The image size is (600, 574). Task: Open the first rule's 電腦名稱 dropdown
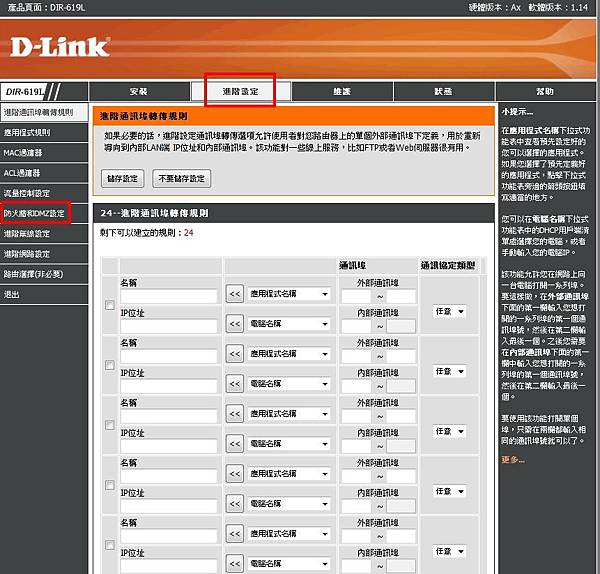point(289,324)
